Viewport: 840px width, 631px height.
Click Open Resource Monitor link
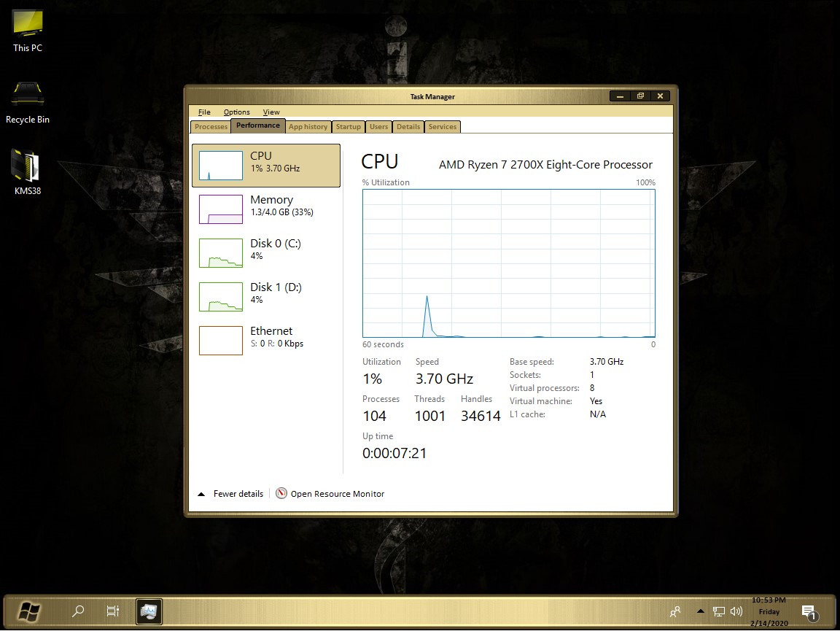click(x=337, y=494)
